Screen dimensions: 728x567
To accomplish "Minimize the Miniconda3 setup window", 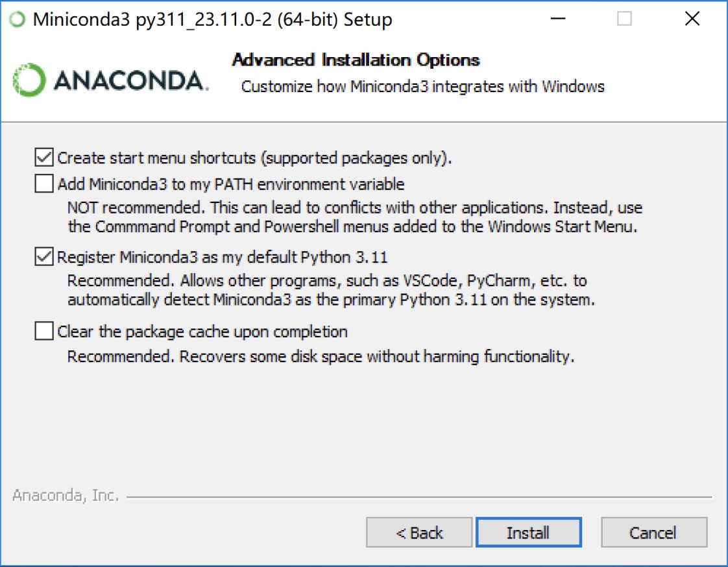I will [557, 19].
